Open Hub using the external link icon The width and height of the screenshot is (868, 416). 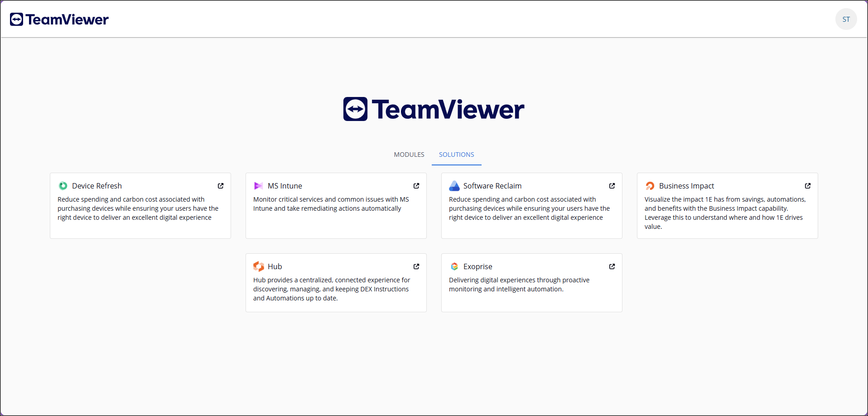[x=416, y=266]
